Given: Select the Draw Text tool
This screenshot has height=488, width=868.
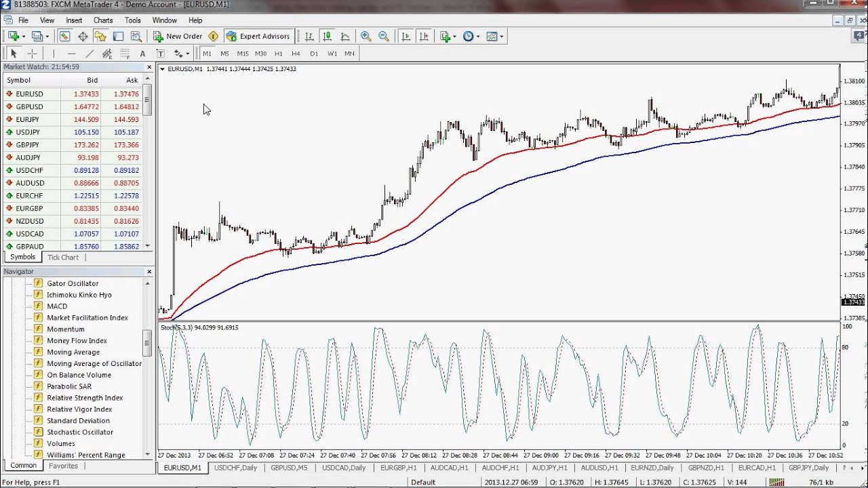Looking at the screenshot, I should (x=142, y=54).
